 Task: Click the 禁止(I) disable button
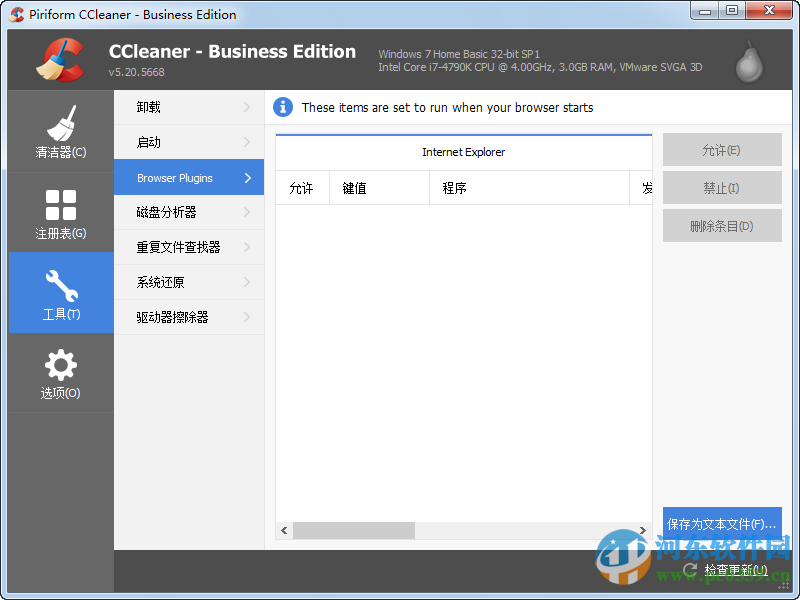722,188
